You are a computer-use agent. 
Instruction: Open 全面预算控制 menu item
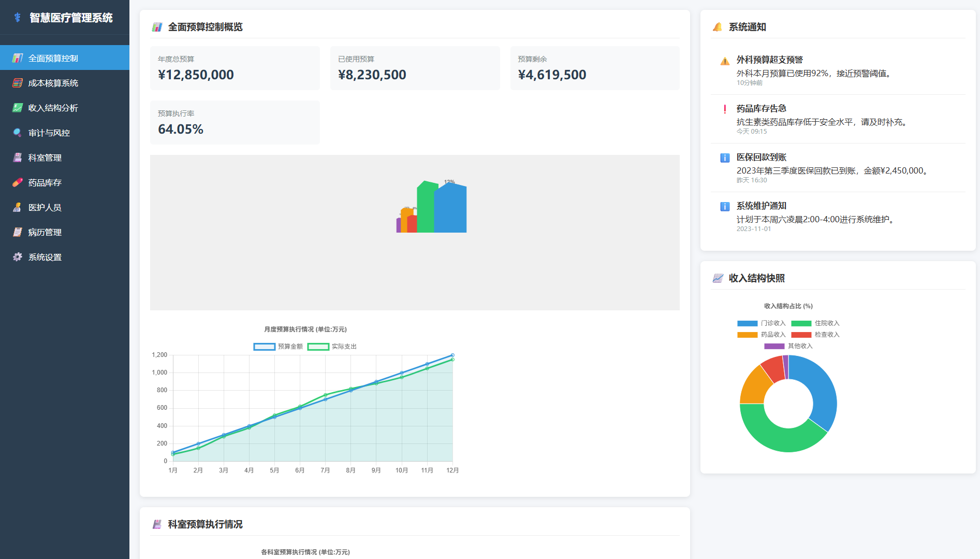click(x=65, y=58)
